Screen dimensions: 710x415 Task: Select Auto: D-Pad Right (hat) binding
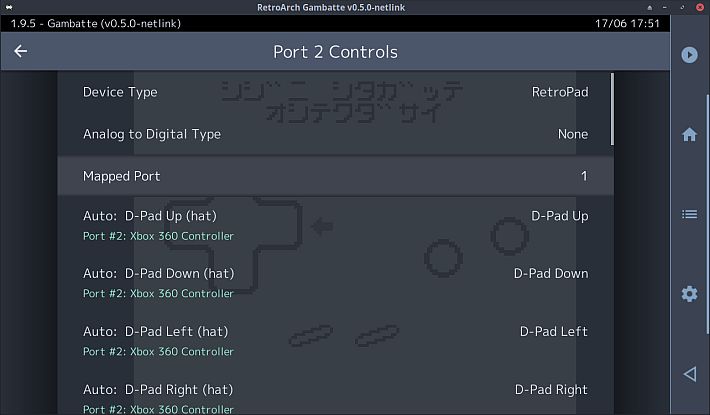click(336, 397)
